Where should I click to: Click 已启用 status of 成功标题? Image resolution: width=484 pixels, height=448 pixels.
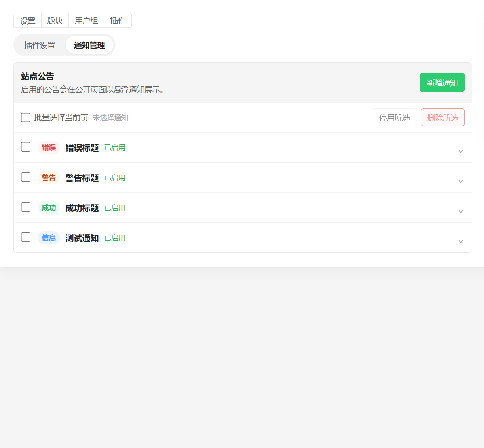coord(115,208)
